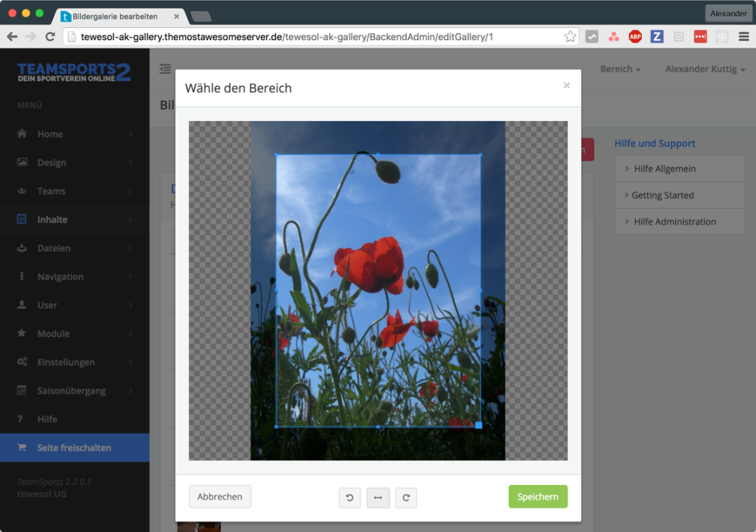
Task: Select the Bildergalerie bearbeiten tab
Action: 118,17
